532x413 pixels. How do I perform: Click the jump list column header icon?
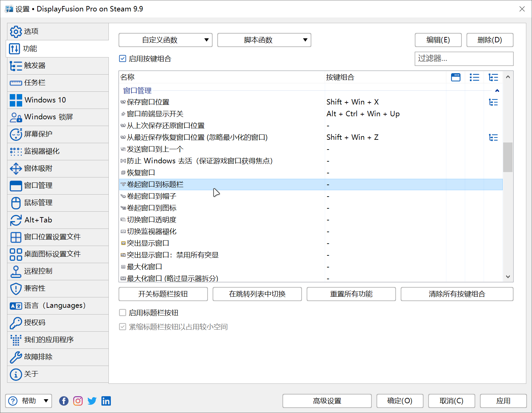[474, 77]
